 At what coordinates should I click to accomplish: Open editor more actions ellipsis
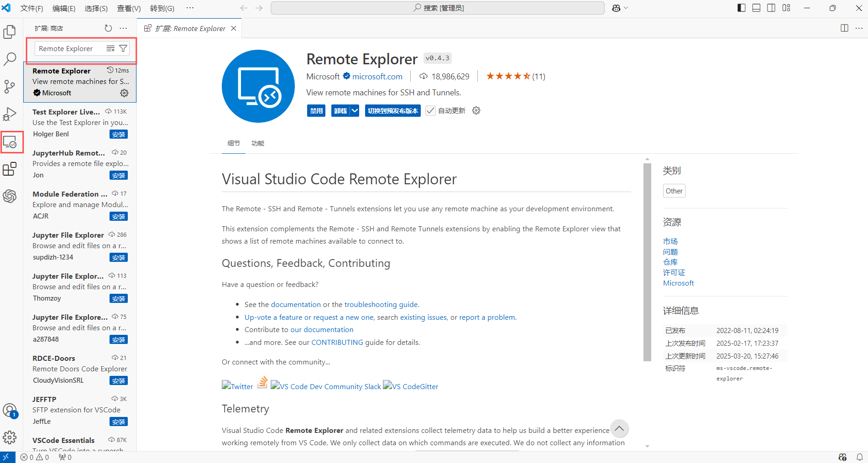[859, 28]
